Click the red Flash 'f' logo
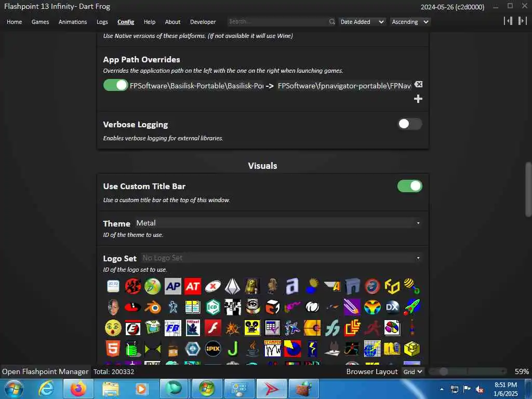 click(x=212, y=328)
